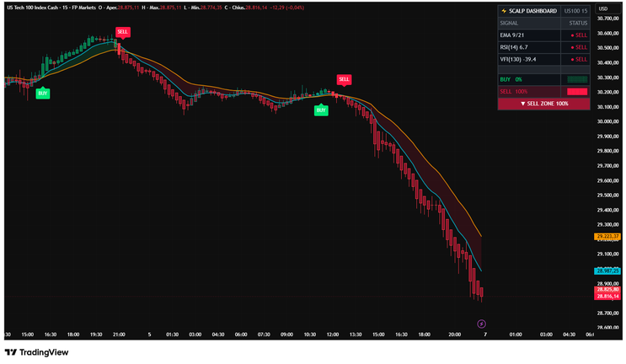Click the 13:30 time axis label
Screen dimensions: 626x364
[356, 335]
